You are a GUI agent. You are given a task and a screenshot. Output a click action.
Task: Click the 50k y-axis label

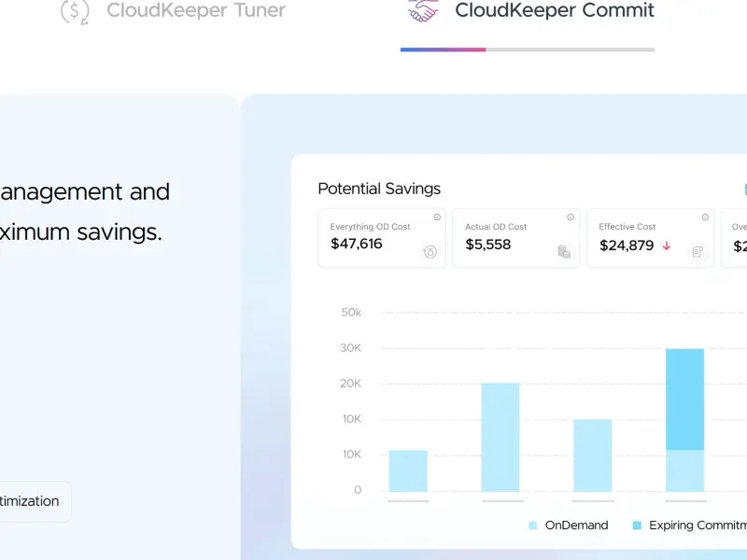(x=351, y=313)
